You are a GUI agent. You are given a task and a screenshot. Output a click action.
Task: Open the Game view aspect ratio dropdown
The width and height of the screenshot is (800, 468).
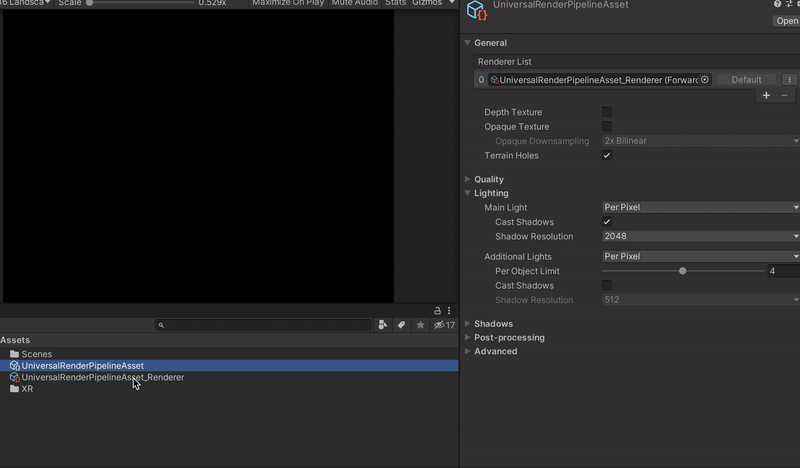(x=26, y=3)
